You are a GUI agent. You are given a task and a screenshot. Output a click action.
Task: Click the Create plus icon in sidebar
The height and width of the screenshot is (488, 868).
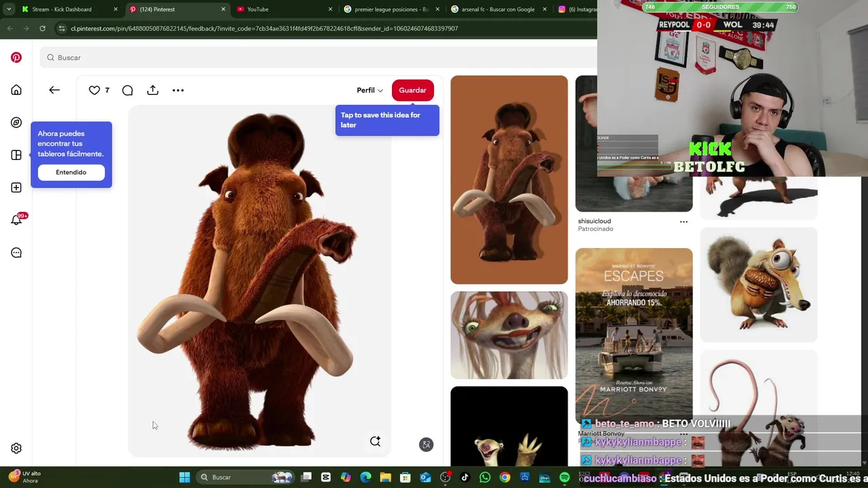[x=16, y=188]
